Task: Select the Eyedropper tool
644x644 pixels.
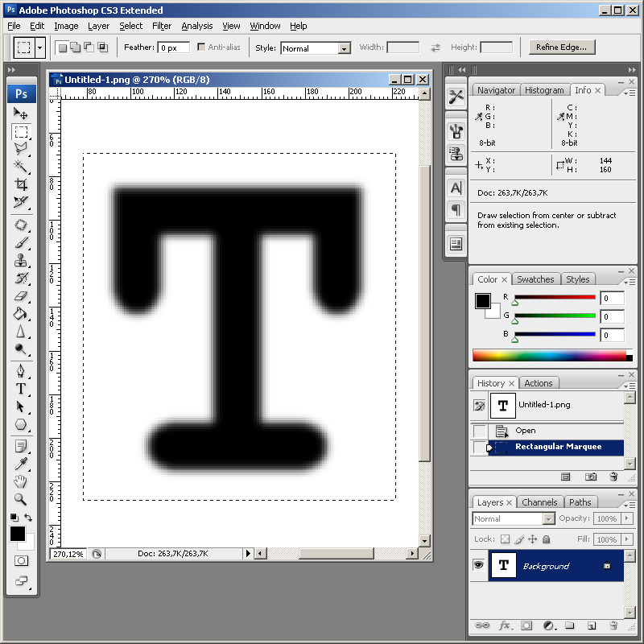Action: (21, 464)
